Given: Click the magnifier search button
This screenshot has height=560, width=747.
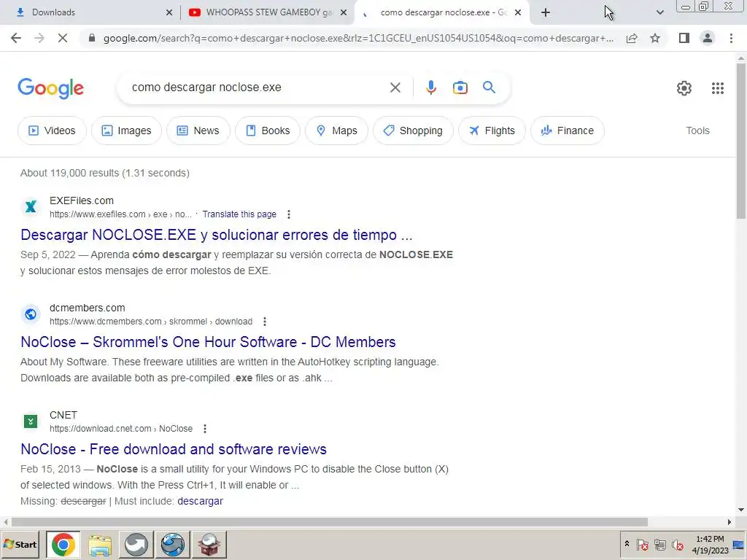Looking at the screenshot, I should click(489, 87).
